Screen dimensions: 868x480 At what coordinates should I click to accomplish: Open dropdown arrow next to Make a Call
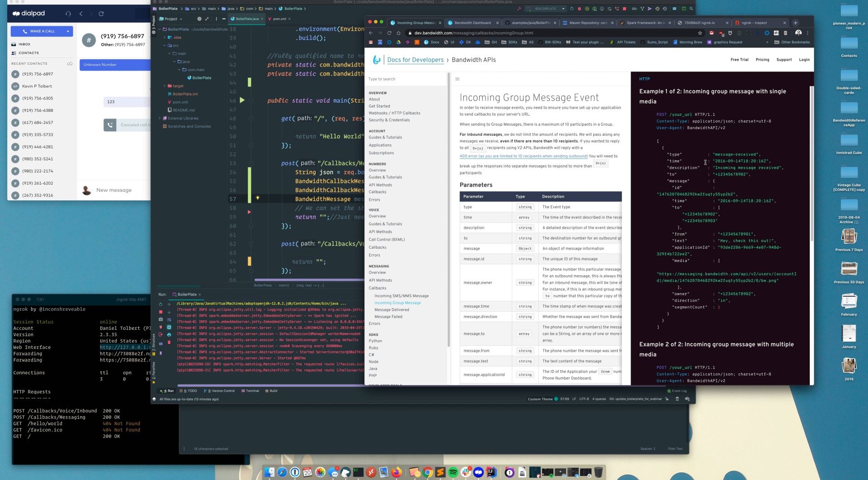tap(68, 31)
